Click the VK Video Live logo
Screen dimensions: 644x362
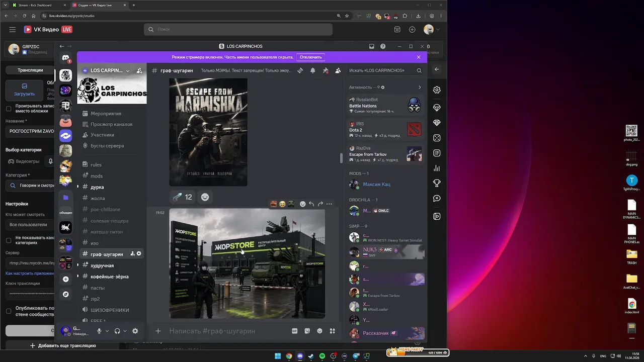48,30
